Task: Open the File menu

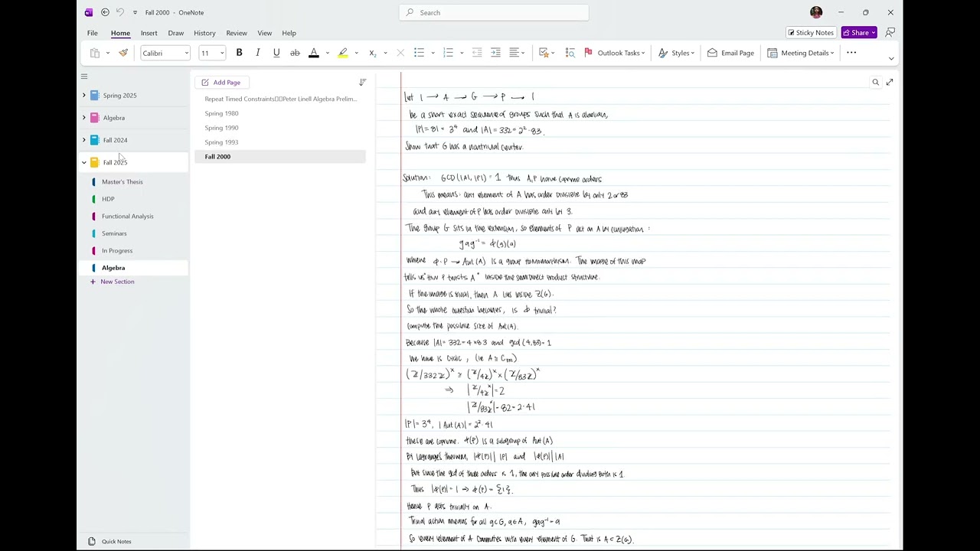Action: [x=92, y=33]
